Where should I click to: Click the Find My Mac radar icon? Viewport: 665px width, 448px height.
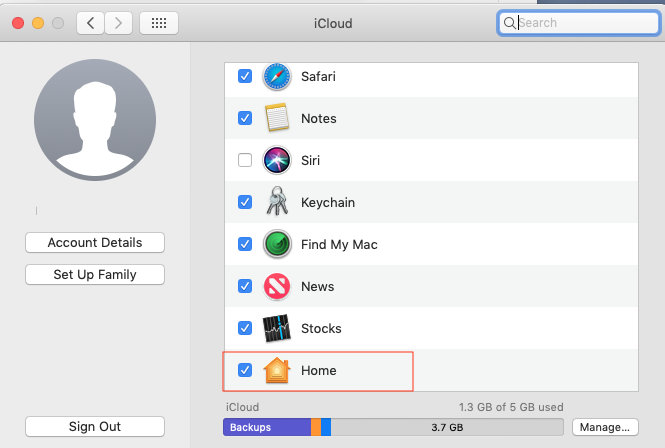[277, 244]
